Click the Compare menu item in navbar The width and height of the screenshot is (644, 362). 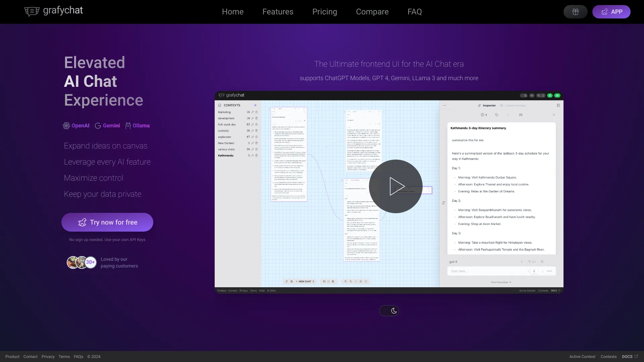point(372,12)
